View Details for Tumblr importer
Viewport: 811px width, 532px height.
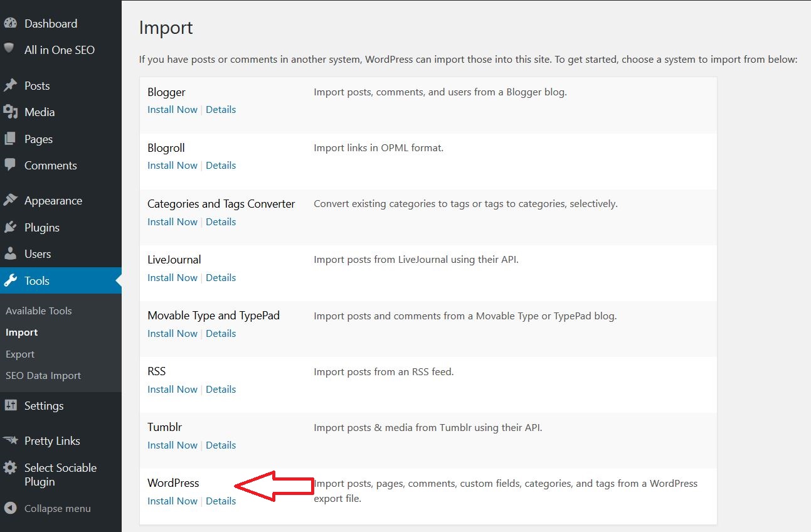[221, 445]
